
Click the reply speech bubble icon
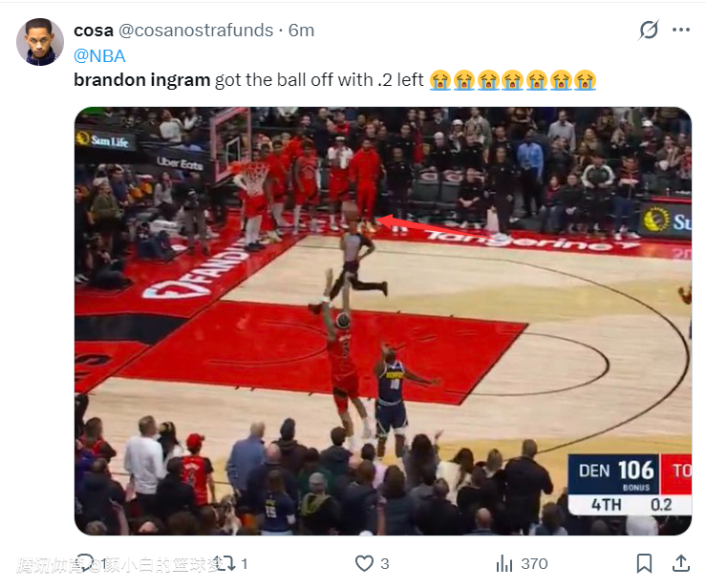point(85,563)
